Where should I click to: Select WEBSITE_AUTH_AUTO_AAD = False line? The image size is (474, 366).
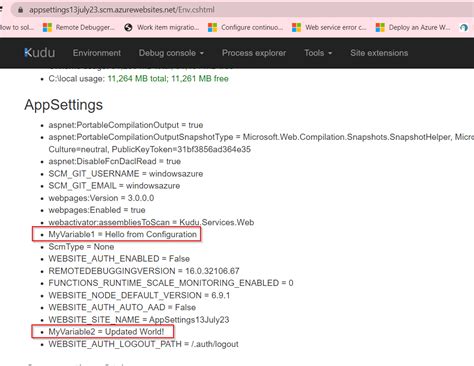[x=122, y=307]
